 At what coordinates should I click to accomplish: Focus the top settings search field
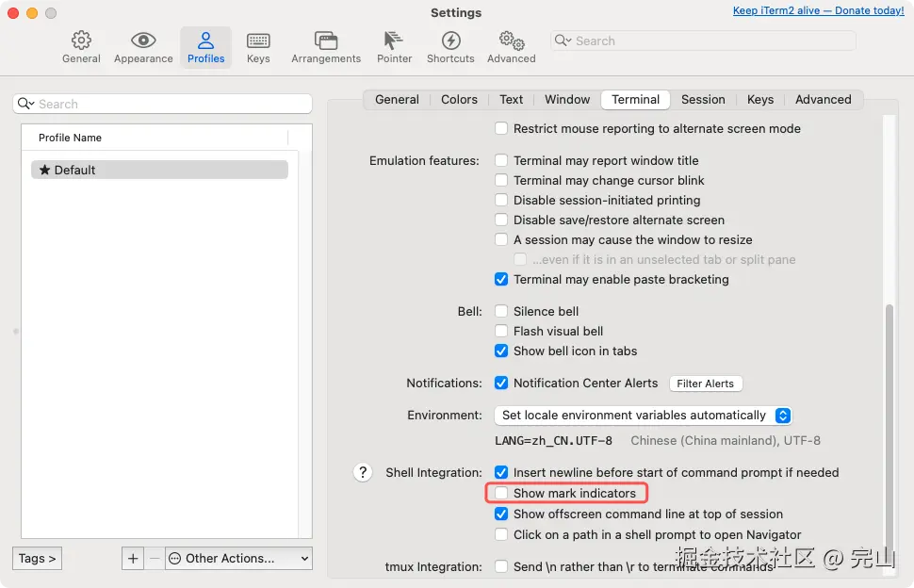click(703, 41)
